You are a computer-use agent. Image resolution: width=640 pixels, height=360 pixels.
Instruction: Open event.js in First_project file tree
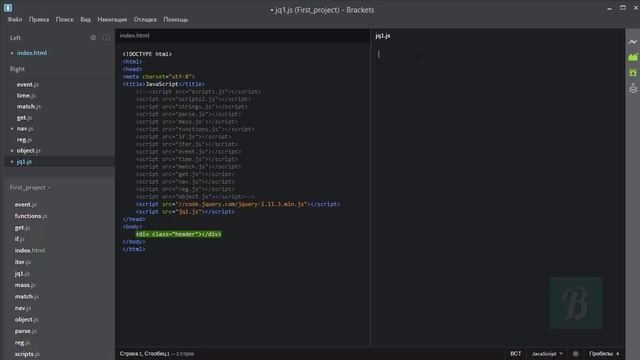[26, 204]
